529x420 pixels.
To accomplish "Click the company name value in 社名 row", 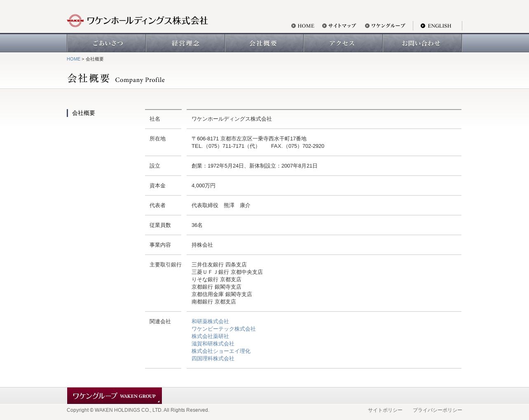I will pyautogui.click(x=232, y=119).
